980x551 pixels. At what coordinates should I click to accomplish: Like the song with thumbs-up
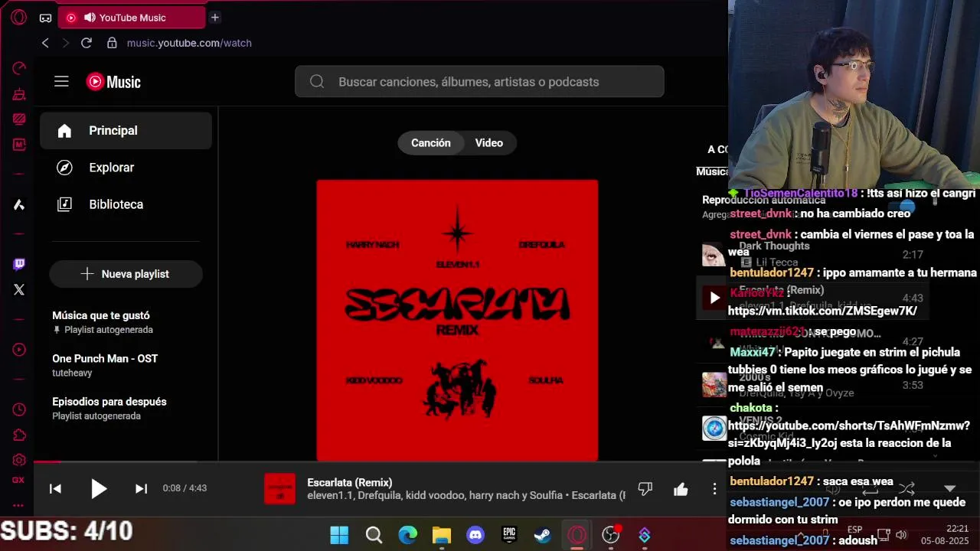click(681, 488)
